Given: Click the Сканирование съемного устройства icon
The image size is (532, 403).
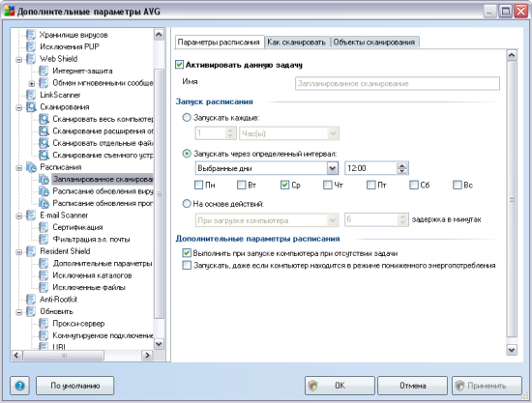Looking at the screenshot, I should click(44, 155).
